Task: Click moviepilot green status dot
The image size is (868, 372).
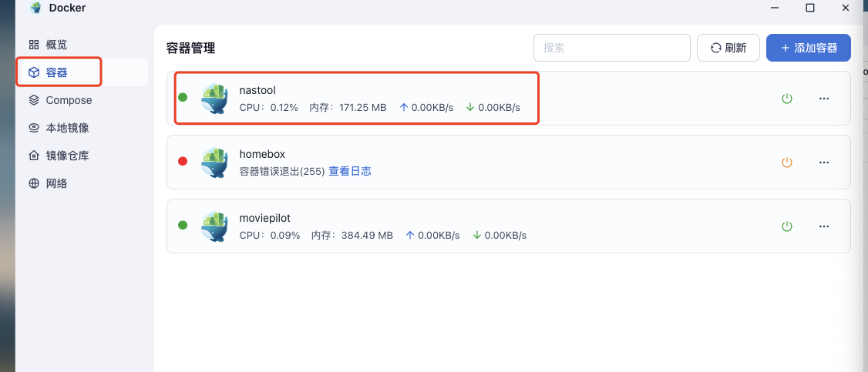Action: pyautogui.click(x=183, y=225)
